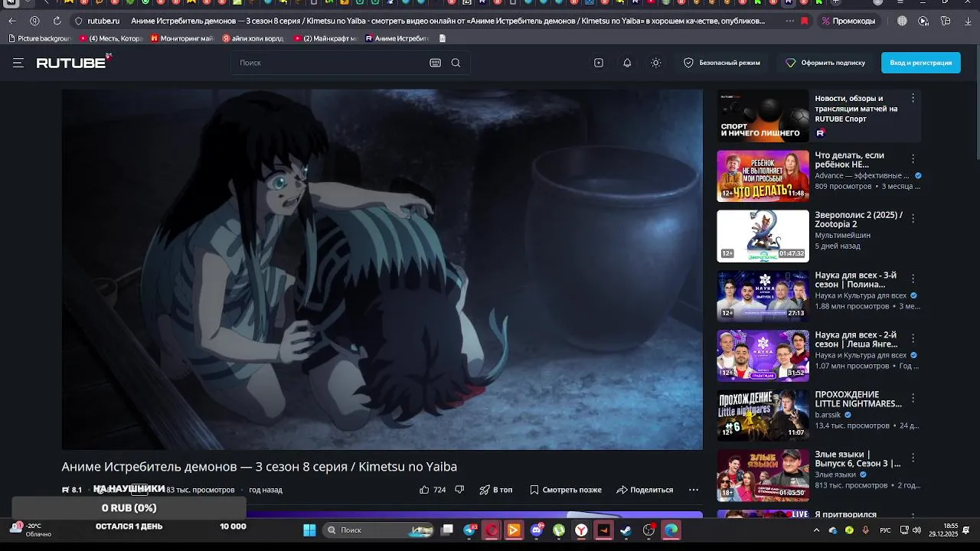Image resolution: width=980 pixels, height=551 pixels.
Task: Open the RUTUBE hamburger menu
Action: tap(18, 63)
